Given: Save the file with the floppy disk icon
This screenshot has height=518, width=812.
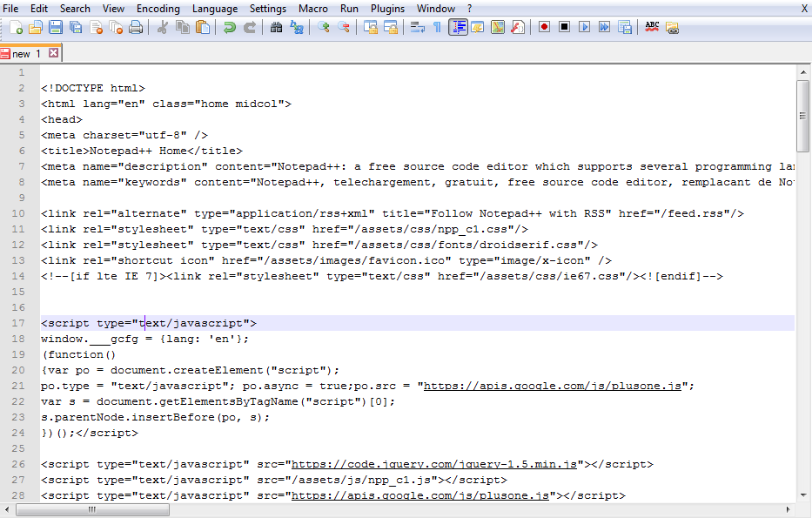Looking at the screenshot, I should click(x=55, y=27).
